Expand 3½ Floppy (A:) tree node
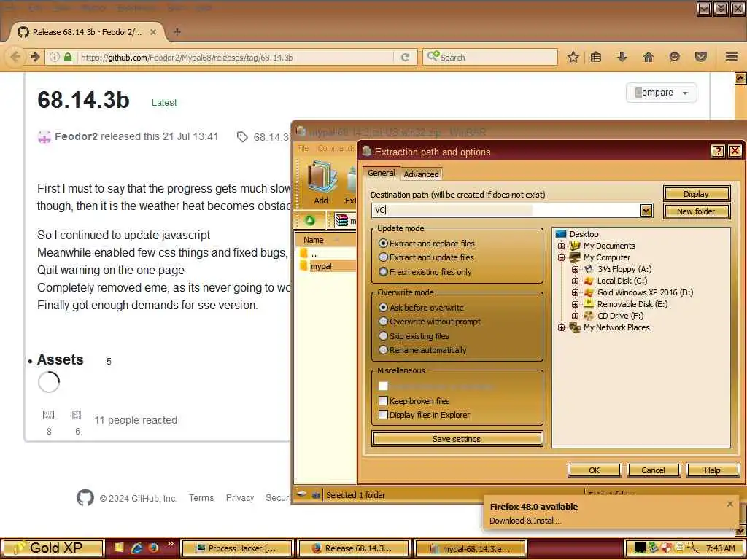This screenshot has width=747, height=560. [575, 269]
